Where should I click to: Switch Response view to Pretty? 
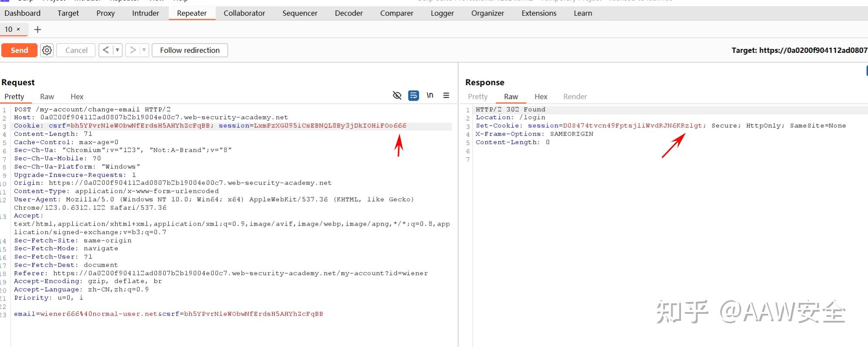[x=477, y=96]
